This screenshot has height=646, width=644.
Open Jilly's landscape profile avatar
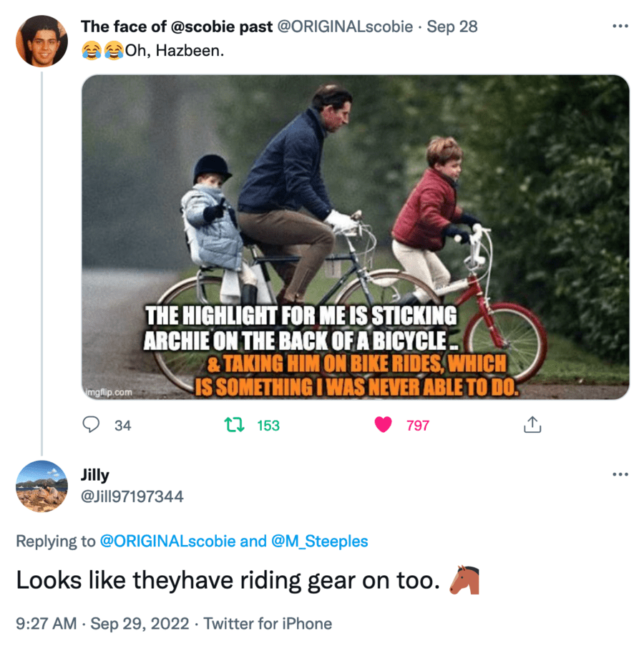[42, 486]
